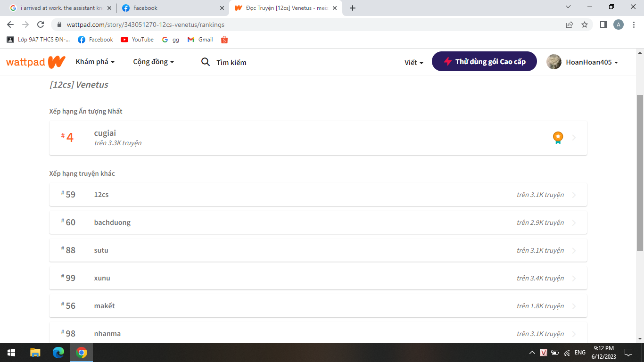Expand the Cộng đồng menu
The height and width of the screenshot is (362, 644).
154,62
